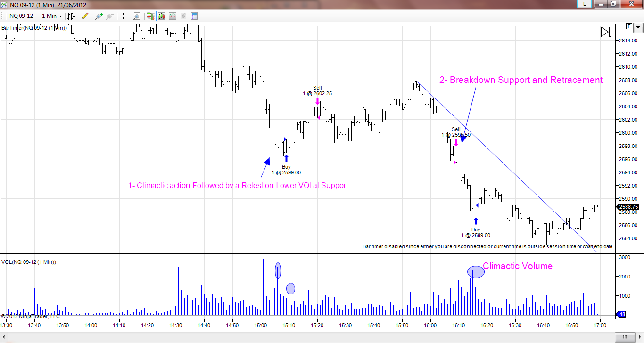Click the VOL(NQ 09-12 (1 Min)) label

coord(29,262)
